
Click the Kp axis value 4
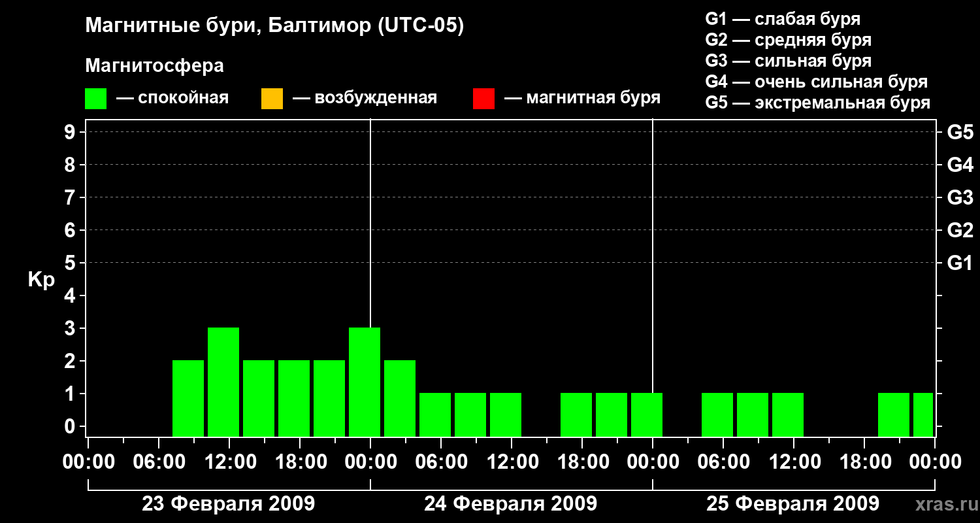pos(71,295)
